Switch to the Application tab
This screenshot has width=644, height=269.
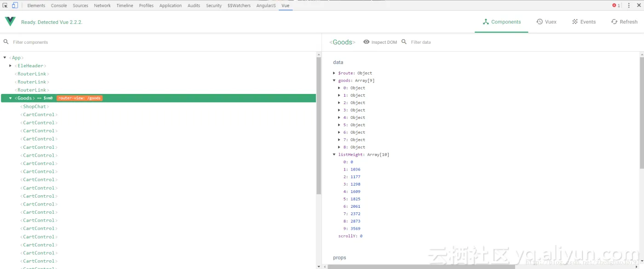tap(171, 6)
